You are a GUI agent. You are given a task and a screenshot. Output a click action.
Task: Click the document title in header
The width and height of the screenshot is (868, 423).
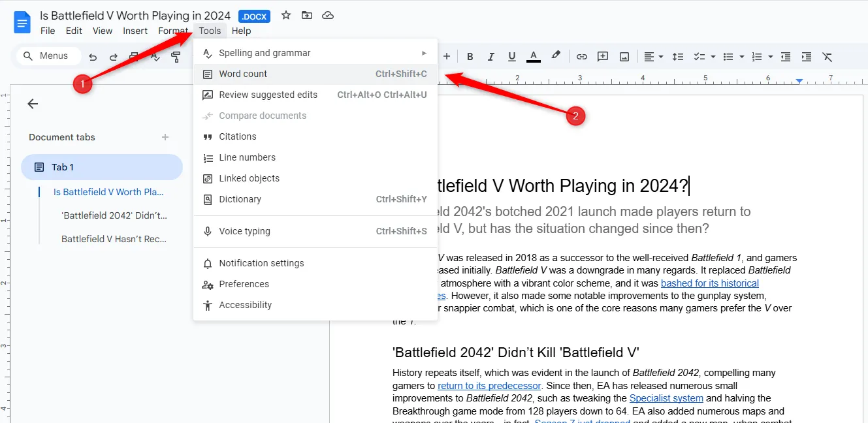[x=135, y=15]
